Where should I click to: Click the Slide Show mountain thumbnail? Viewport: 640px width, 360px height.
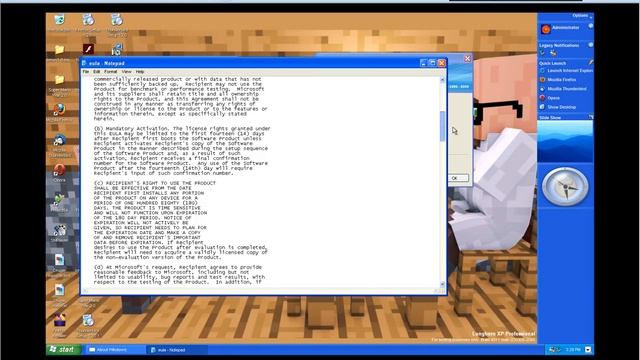(565, 141)
